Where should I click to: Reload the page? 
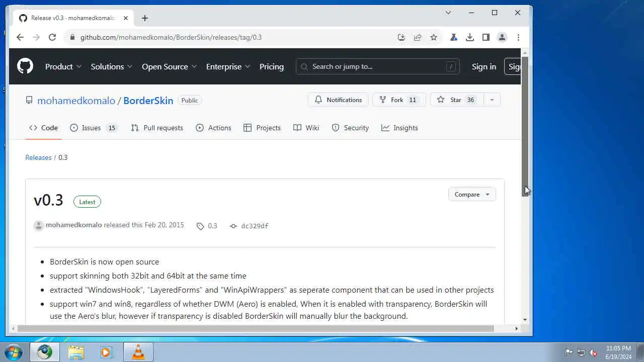[52, 37]
